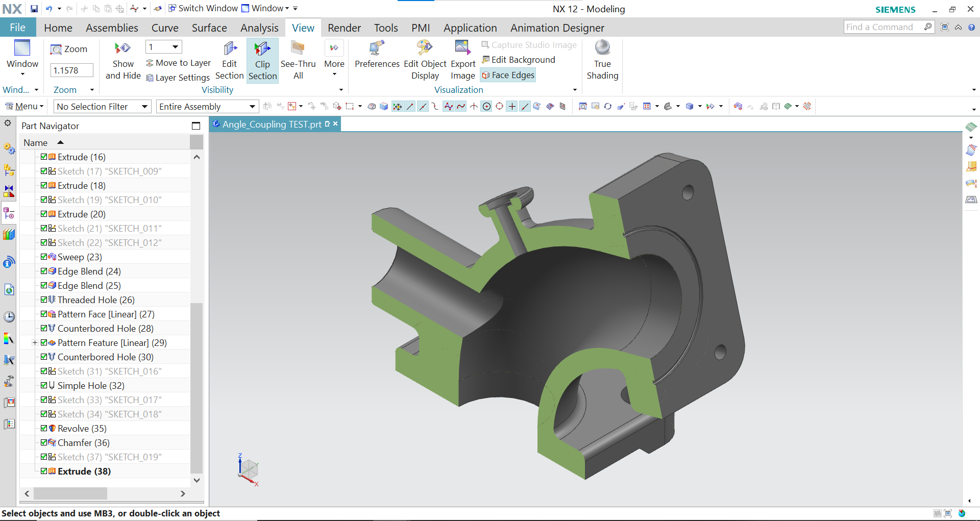The width and height of the screenshot is (980, 521).
Task: Click the view triad orientation widget
Action: [248, 469]
